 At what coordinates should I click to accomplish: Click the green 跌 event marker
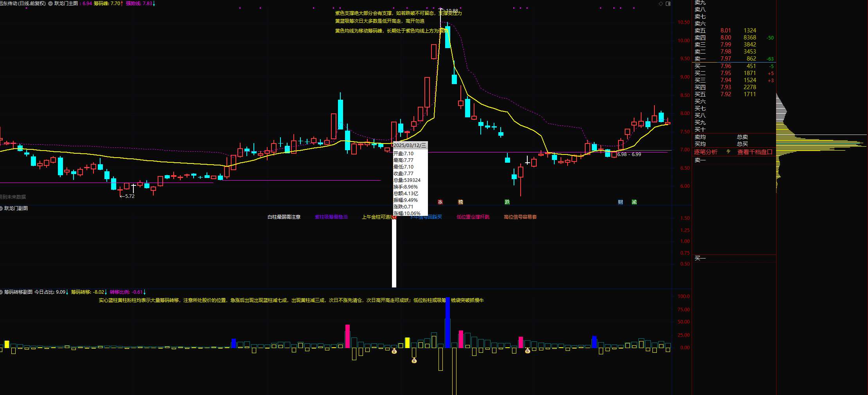coord(507,202)
